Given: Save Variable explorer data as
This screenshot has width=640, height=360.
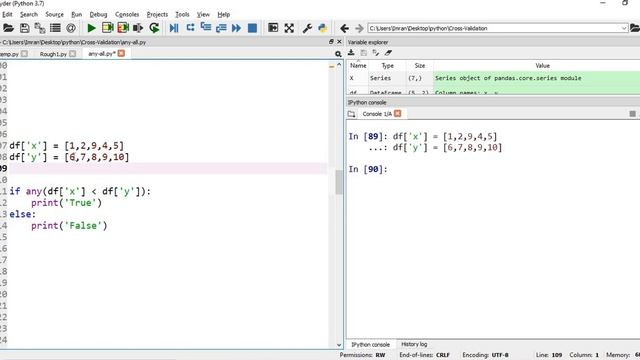Looking at the screenshot, I should point(376,53).
